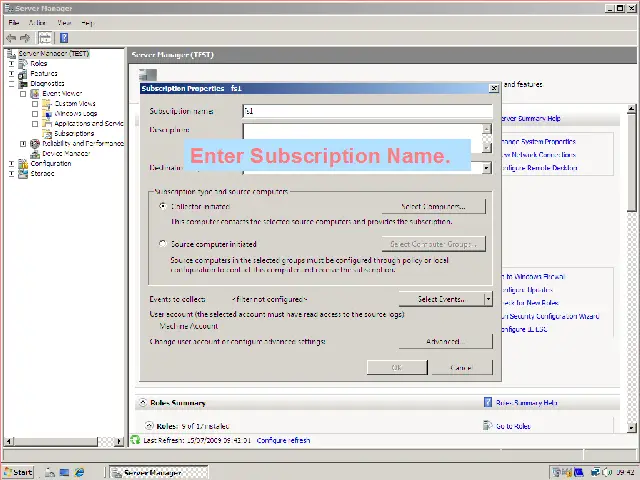Screen dimensions: 640x480
Task: Expand the Roles tree node
Action: coord(11,64)
